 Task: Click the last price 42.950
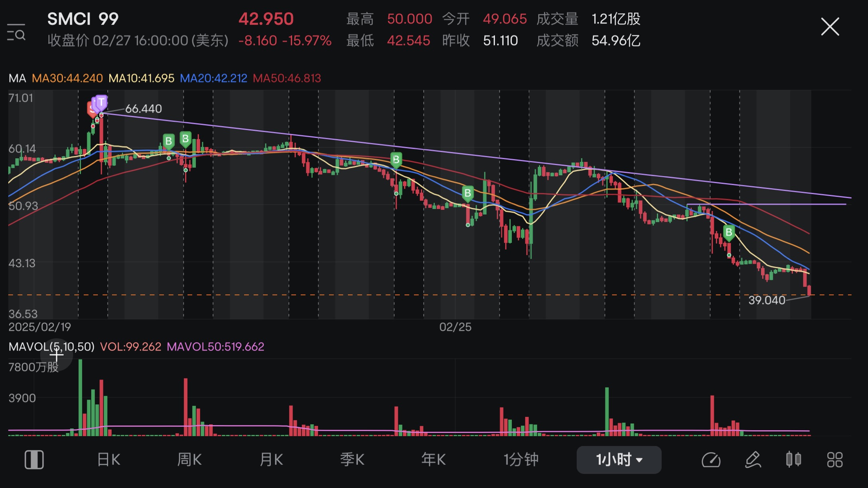[x=266, y=19]
